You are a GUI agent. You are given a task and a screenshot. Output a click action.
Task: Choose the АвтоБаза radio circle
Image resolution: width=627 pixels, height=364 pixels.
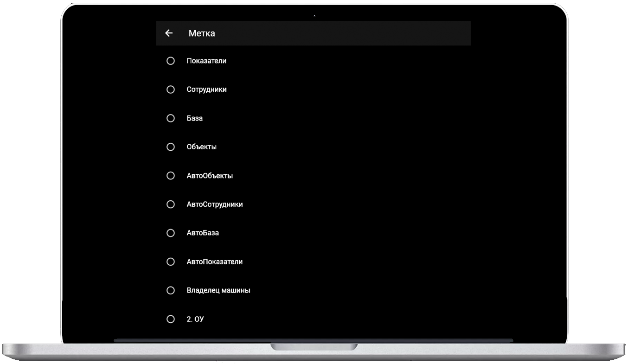tap(171, 233)
